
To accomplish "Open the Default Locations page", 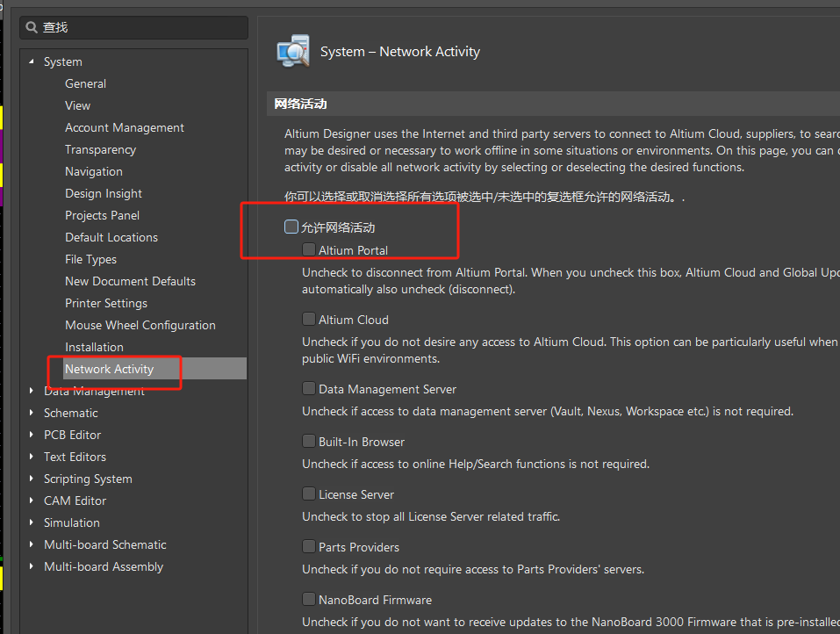I will coord(111,237).
